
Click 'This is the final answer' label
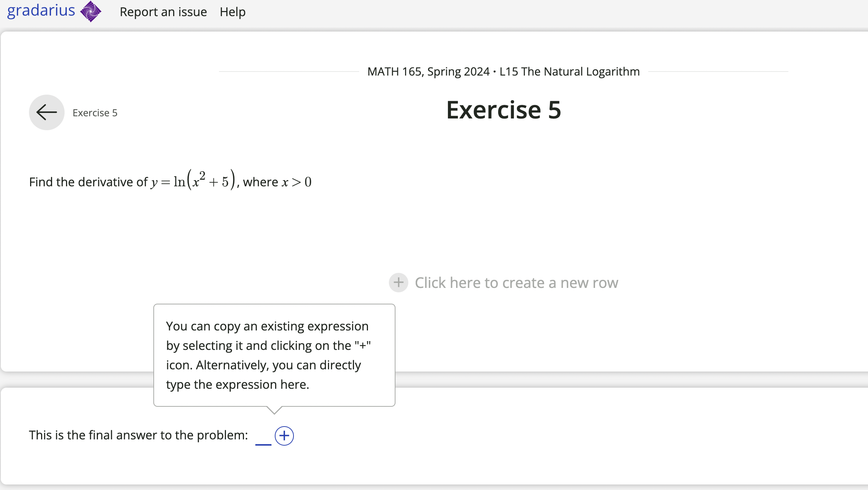point(138,435)
